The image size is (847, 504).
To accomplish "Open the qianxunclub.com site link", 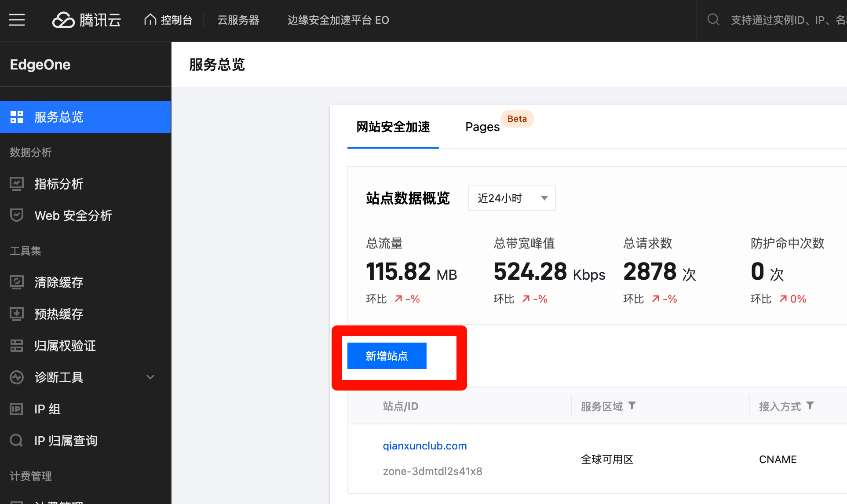I will 425,446.
